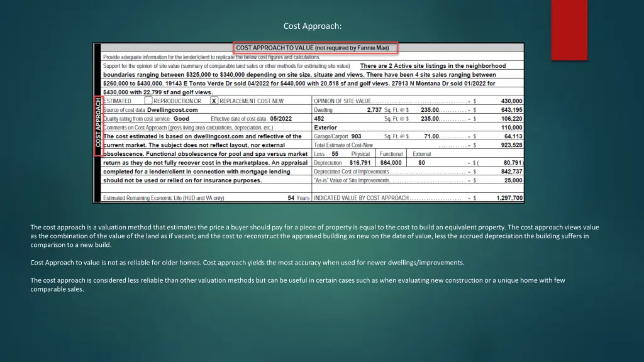This screenshot has height=362, width=644.
Task: Select functional depreciation '$64,000'
Action: (391, 163)
